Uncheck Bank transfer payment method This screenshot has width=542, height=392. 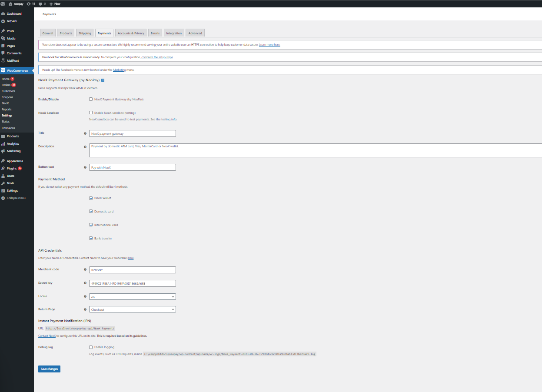(x=91, y=239)
